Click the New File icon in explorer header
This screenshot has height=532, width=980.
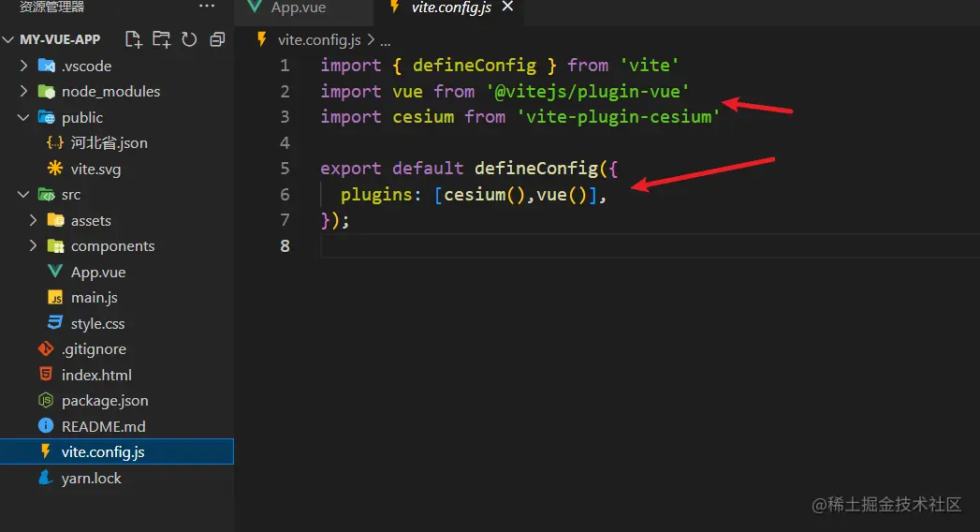pyautogui.click(x=134, y=39)
